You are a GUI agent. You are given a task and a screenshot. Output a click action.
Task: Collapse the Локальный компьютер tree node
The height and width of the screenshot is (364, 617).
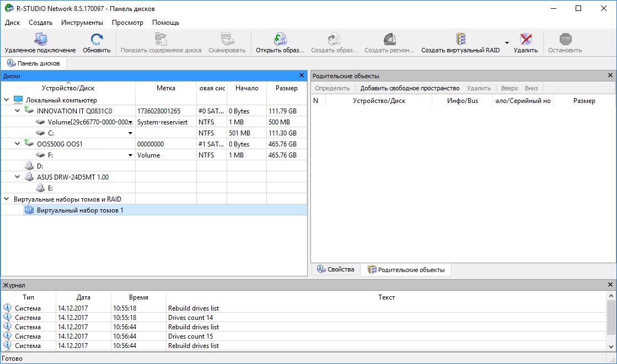[7, 100]
